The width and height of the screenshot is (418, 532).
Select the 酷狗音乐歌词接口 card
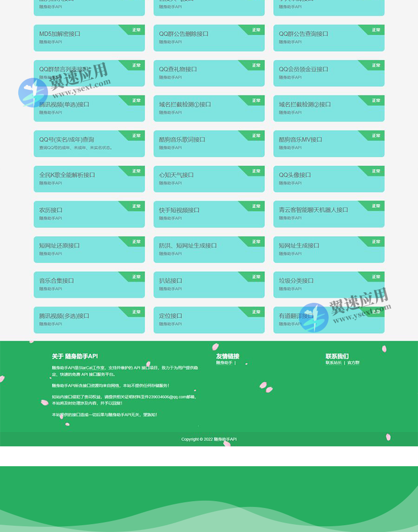(209, 143)
